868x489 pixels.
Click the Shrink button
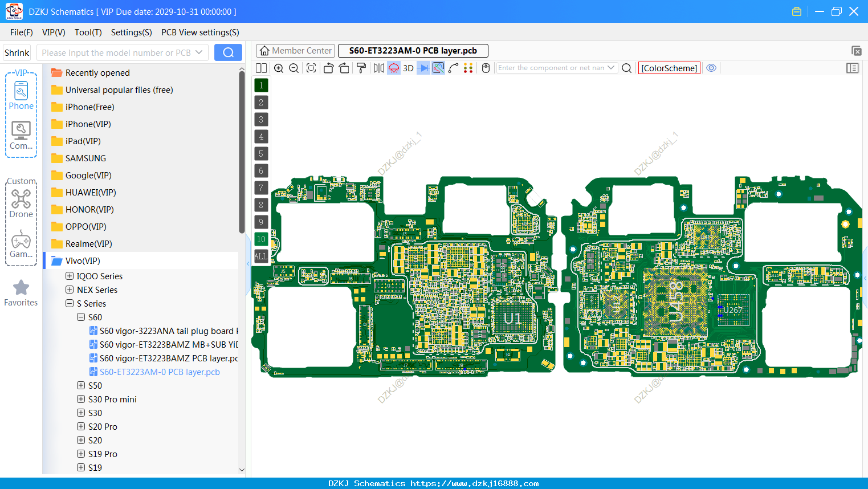pyautogui.click(x=17, y=53)
